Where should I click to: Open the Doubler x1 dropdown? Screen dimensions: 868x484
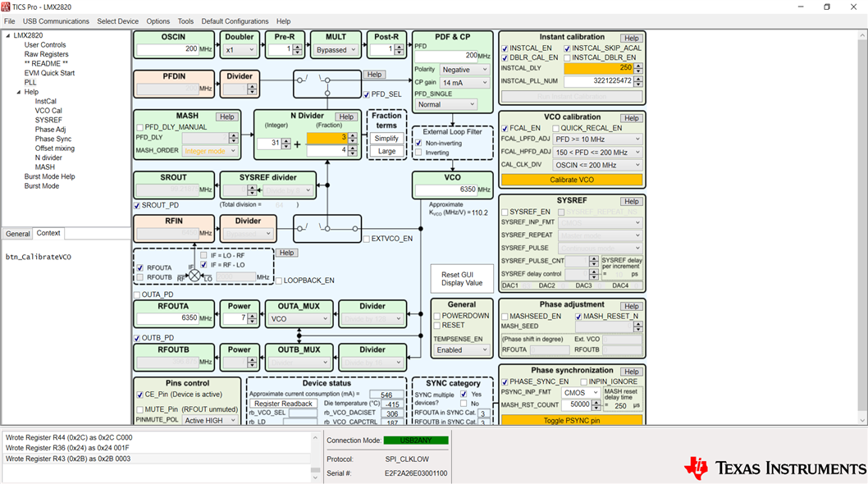click(x=239, y=50)
